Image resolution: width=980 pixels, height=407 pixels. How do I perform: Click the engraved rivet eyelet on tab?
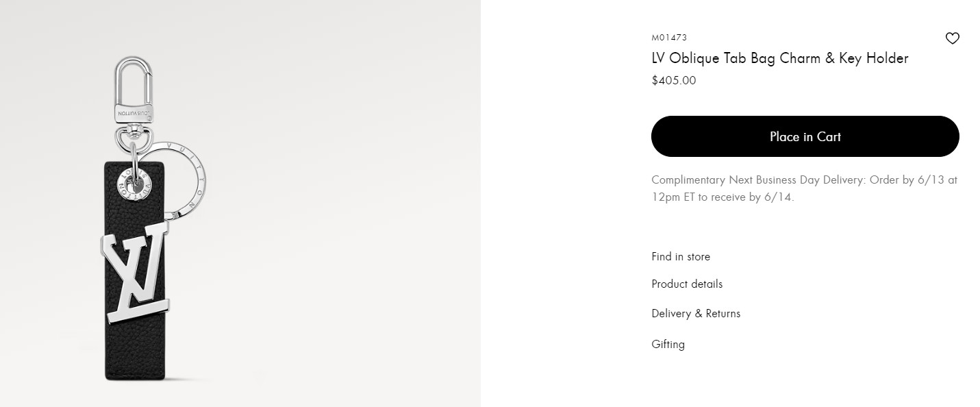tap(135, 185)
